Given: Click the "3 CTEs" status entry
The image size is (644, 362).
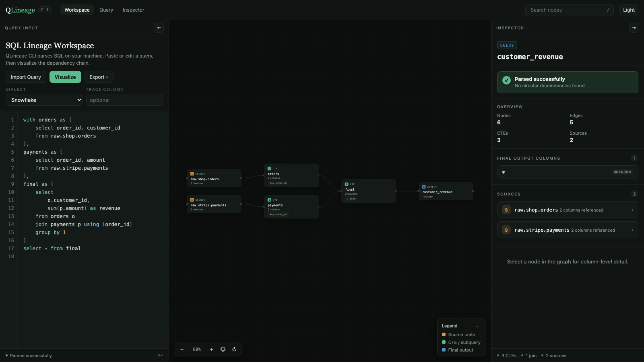Looking at the screenshot, I should pyautogui.click(x=507, y=356).
